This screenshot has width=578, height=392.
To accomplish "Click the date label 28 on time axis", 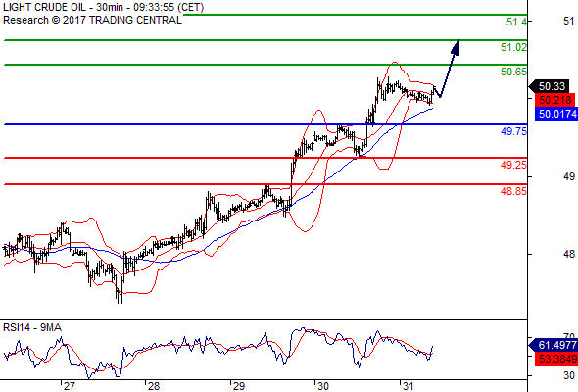I will [x=154, y=386].
